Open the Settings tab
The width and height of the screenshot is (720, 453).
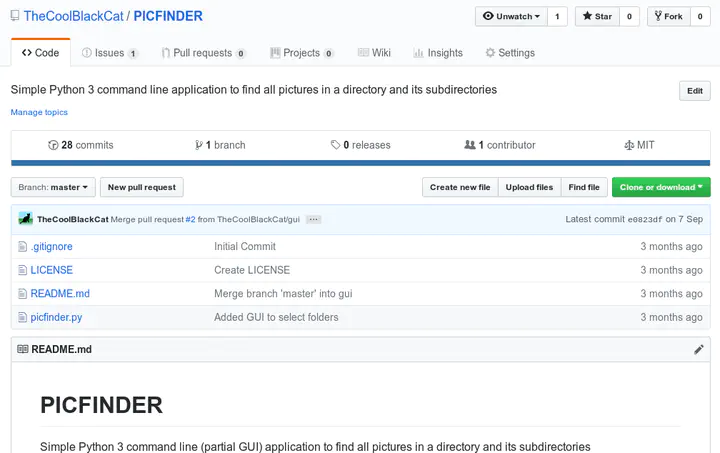tap(510, 53)
